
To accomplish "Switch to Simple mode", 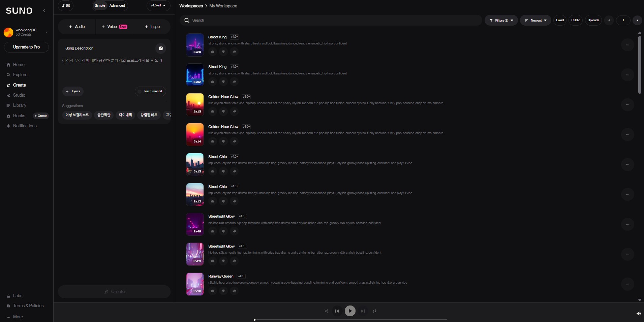I will tap(100, 5).
